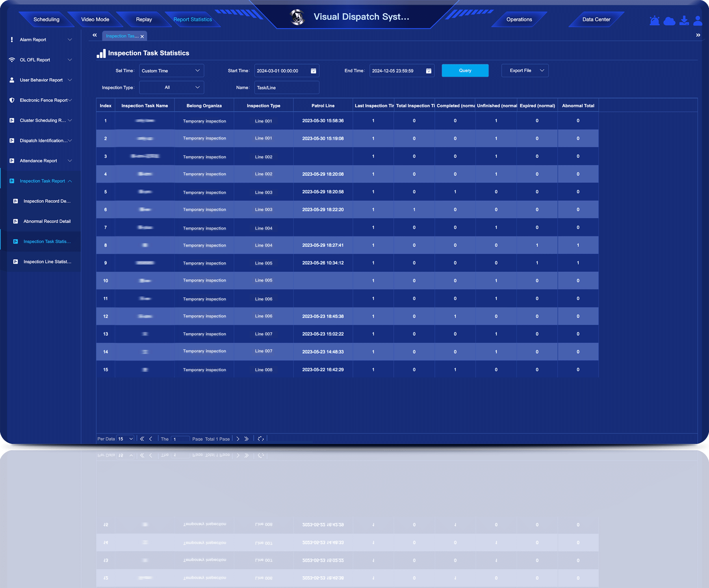The width and height of the screenshot is (709, 588).
Task: Open the Operations menu
Action: pyautogui.click(x=519, y=19)
